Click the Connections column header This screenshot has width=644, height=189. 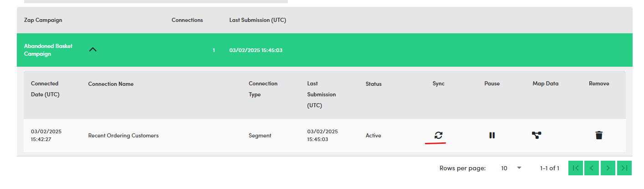coord(187,20)
